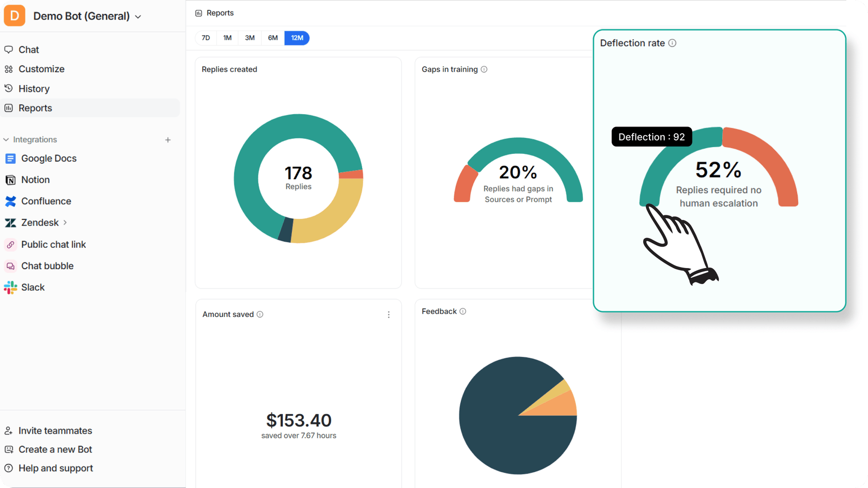Open the Amount saved options menu
The width and height of the screenshot is (868, 488).
tap(389, 314)
